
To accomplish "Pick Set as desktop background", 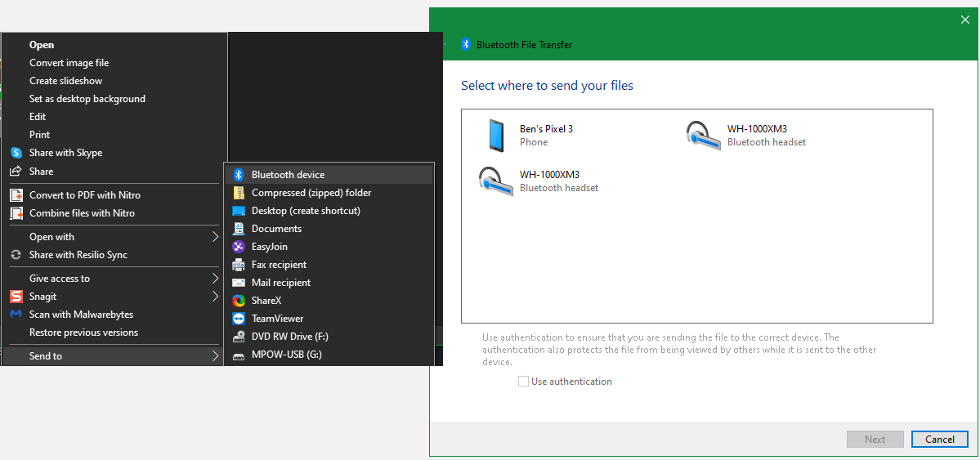I will click(87, 99).
